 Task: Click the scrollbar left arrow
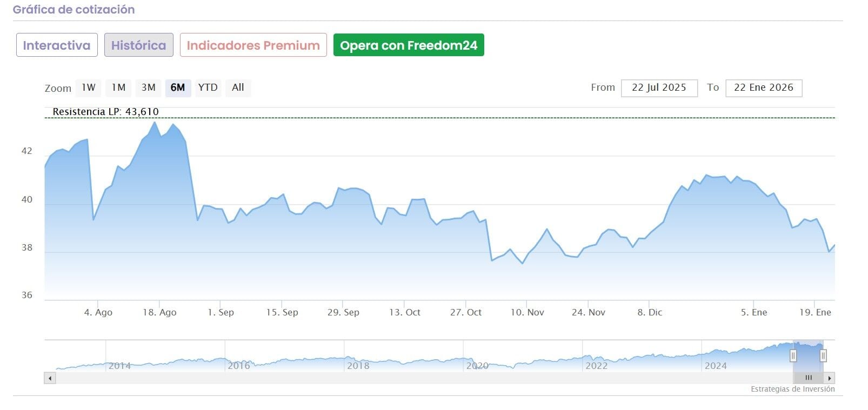[x=50, y=378]
